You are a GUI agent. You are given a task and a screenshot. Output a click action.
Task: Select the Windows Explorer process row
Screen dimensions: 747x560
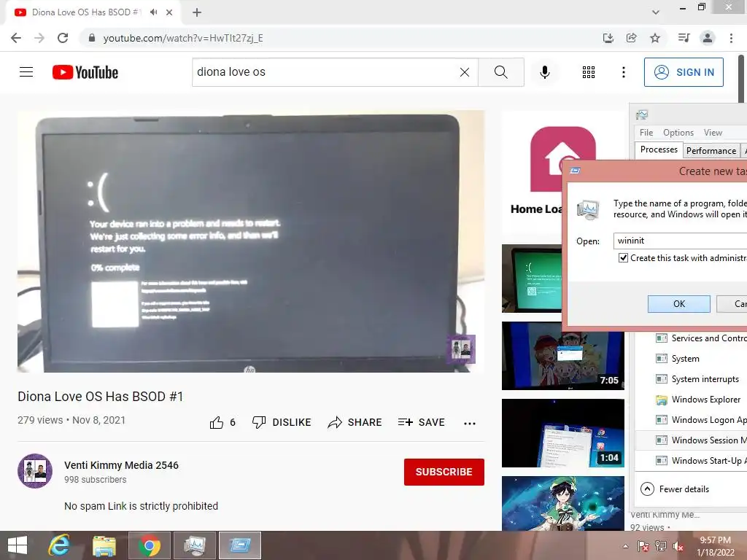tap(691, 400)
